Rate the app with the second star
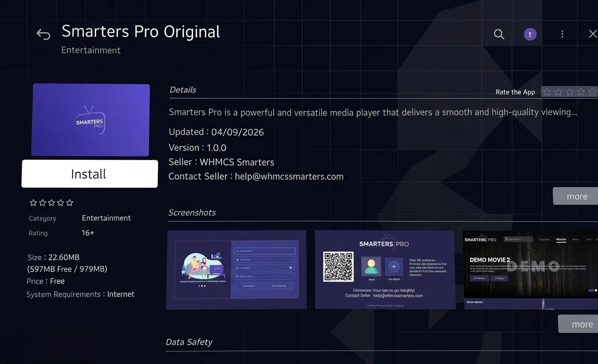 tap(558, 92)
